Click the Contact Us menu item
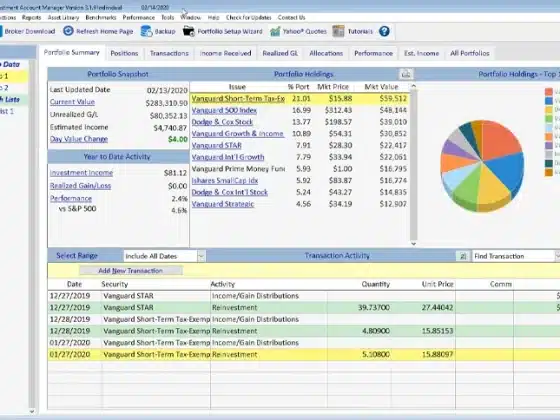 (x=291, y=18)
